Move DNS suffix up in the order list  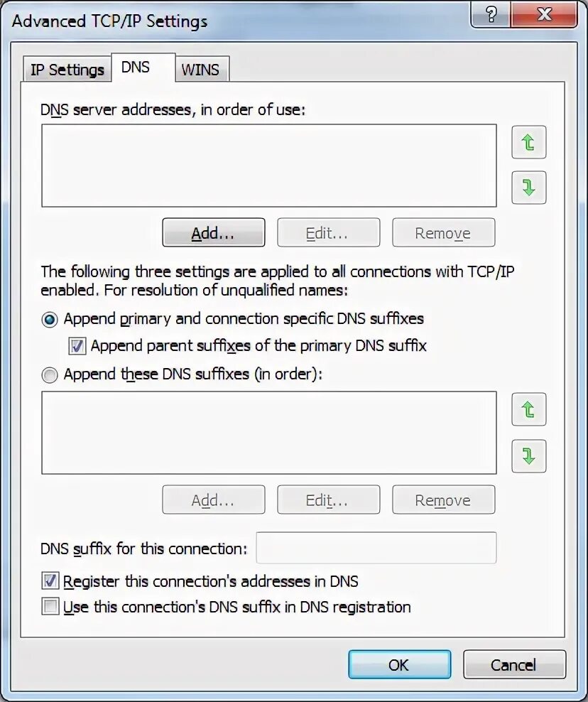[528, 409]
